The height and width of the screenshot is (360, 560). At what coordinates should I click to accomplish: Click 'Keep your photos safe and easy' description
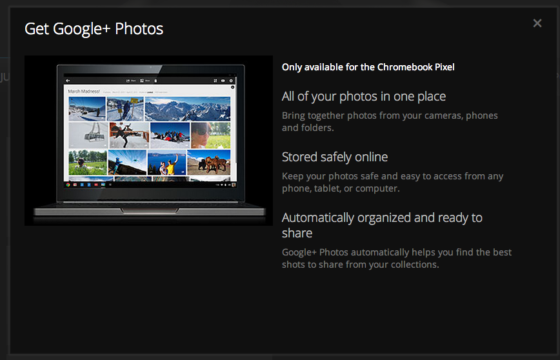[392, 182]
